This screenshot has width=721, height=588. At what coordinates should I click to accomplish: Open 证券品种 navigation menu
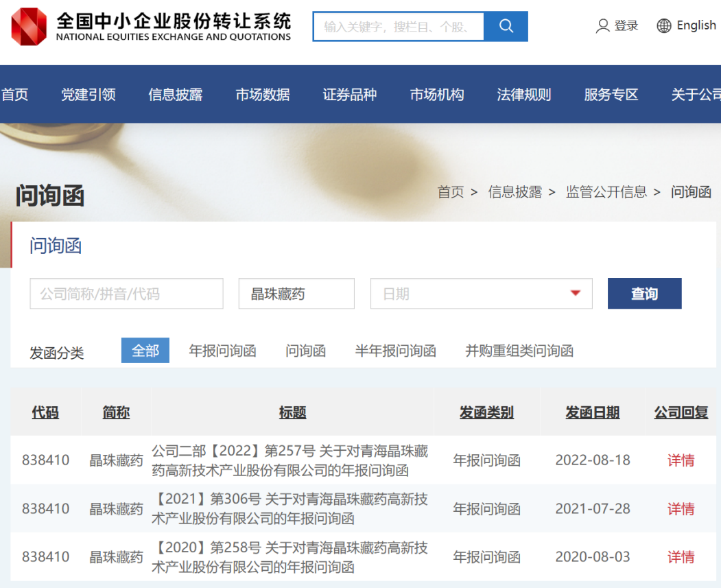click(349, 94)
